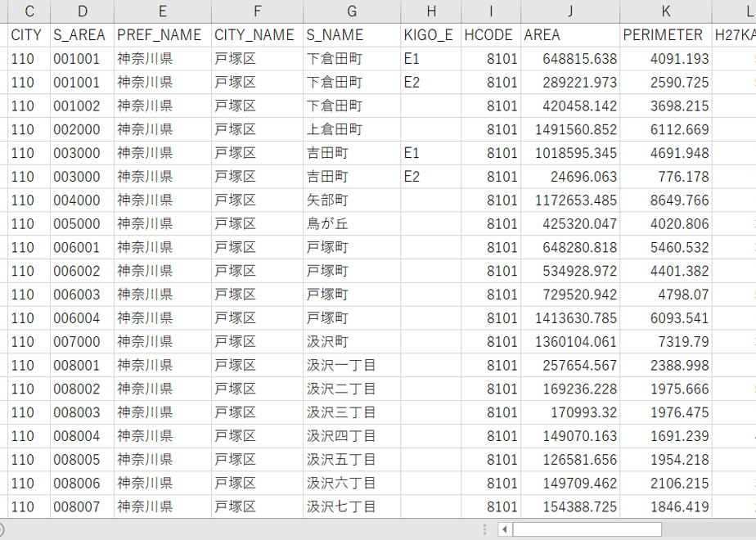Click the S_NAME header cell
The image size is (756, 540).
pyautogui.click(x=352, y=35)
